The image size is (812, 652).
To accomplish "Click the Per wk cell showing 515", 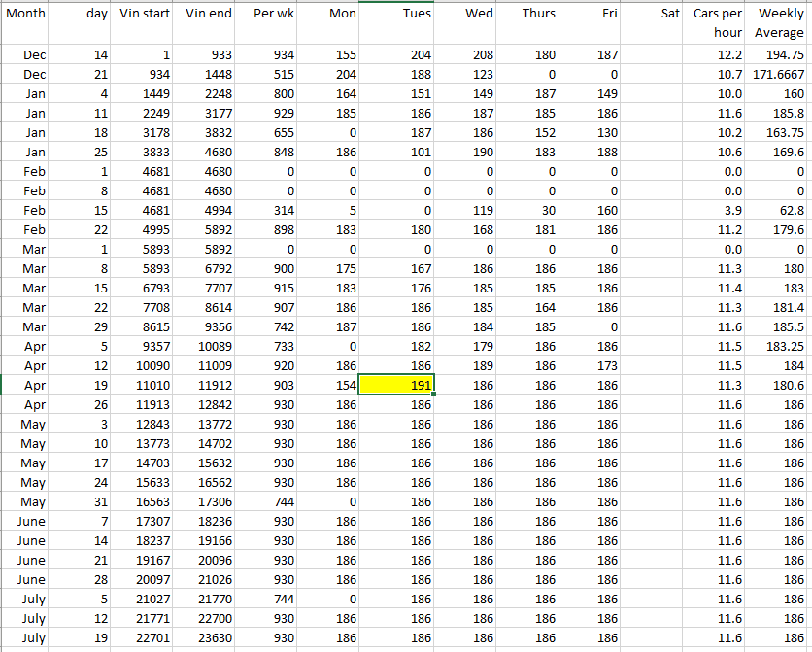I will tap(268, 74).
